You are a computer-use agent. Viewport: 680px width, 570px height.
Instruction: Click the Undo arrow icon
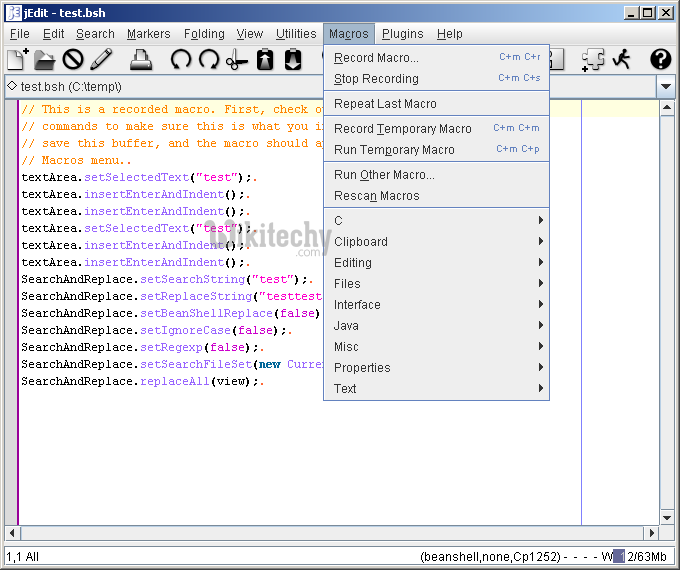pos(180,59)
